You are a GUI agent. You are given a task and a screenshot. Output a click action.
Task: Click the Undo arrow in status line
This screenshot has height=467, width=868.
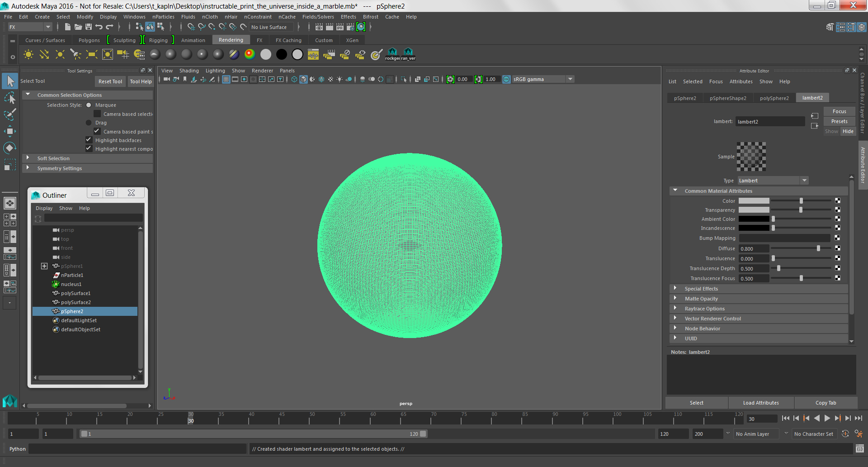click(99, 27)
